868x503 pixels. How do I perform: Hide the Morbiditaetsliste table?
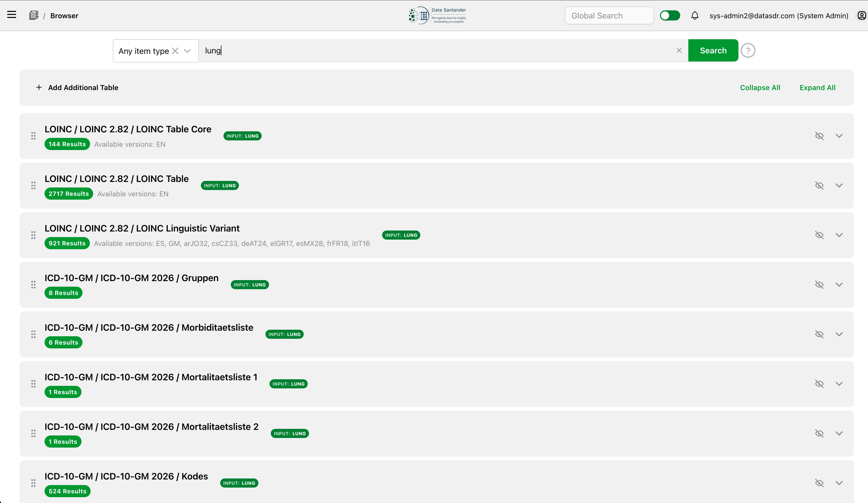(x=819, y=334)
